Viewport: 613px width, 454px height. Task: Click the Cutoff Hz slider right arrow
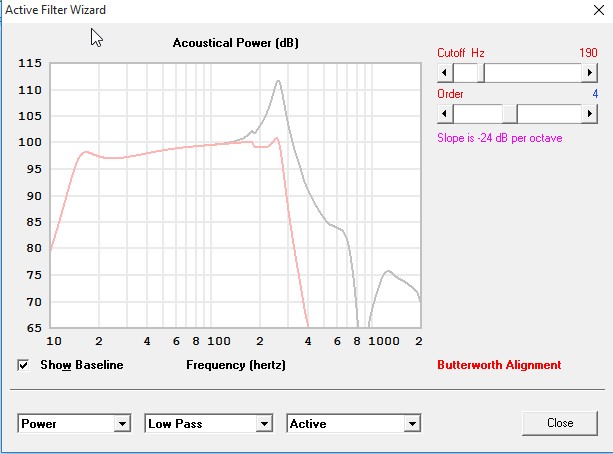pos(590,73)
